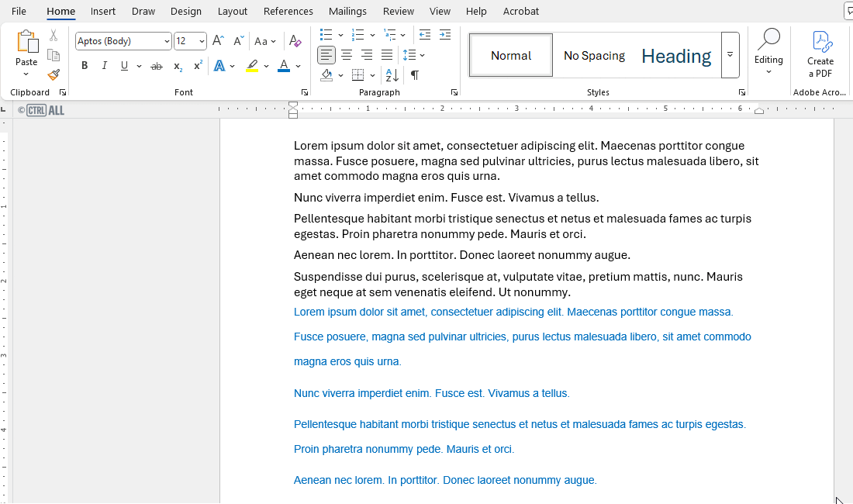Toggle strikethrough formatting

(x=157, y=65)
